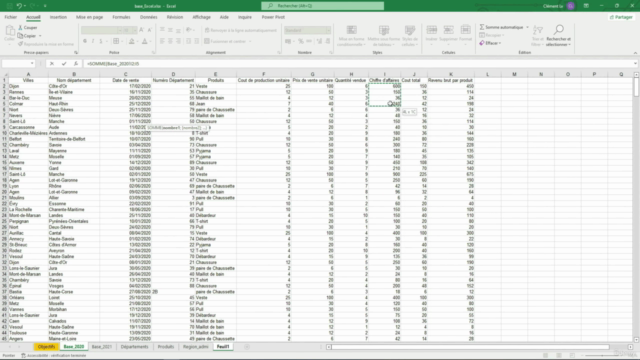Expand the Name Box dropdown
Screen dimensions: 640x360
click(x=32, y=64)
